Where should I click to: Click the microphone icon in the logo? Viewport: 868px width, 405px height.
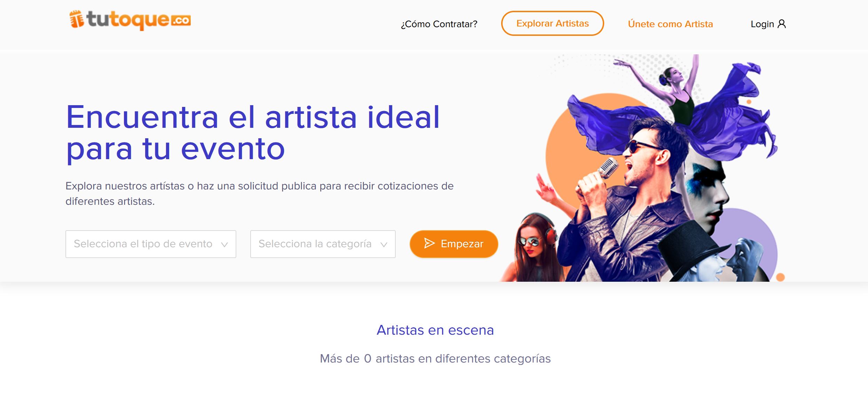click(x=77, y=19)
